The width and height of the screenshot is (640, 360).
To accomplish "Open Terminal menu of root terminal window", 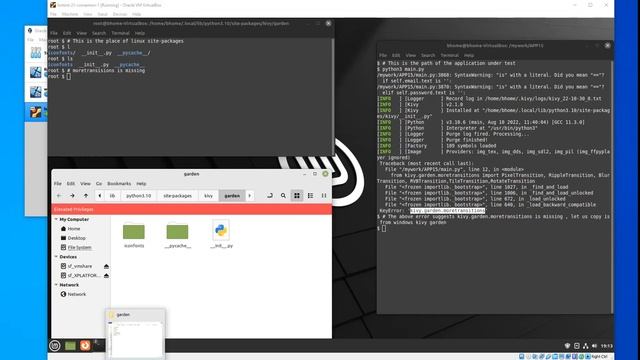I will [120, 33].
